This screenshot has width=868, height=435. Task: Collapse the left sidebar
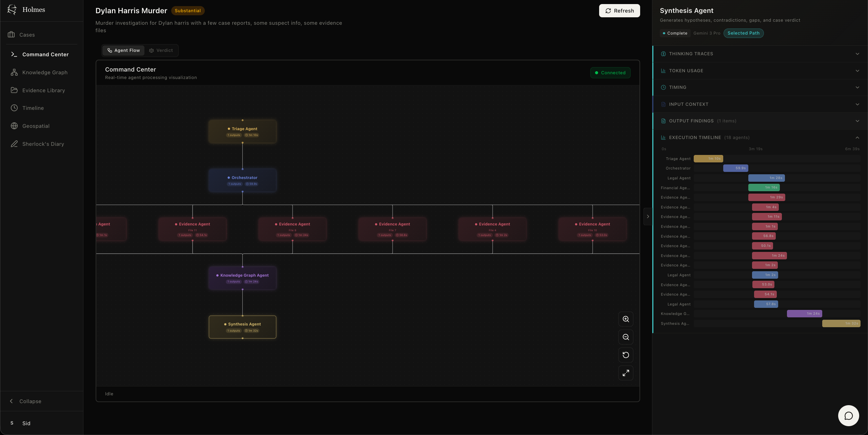pos(30,401)
